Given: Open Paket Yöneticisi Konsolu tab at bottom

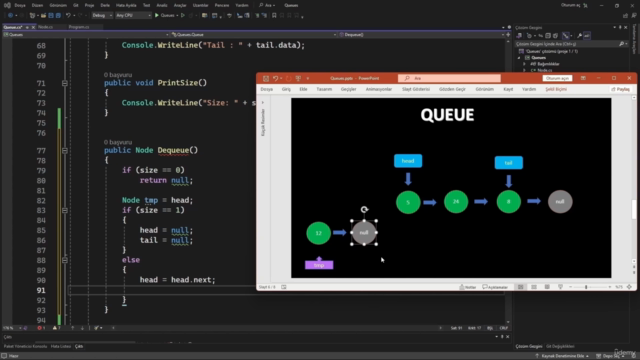Looking at the screenshot, I should (x=25, y=346).
